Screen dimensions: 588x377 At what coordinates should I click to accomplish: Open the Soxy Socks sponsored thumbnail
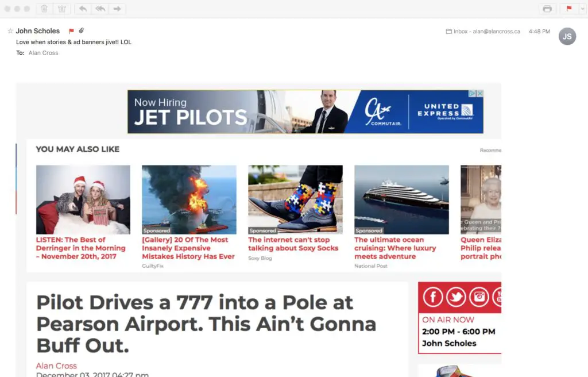coord(295,200)
